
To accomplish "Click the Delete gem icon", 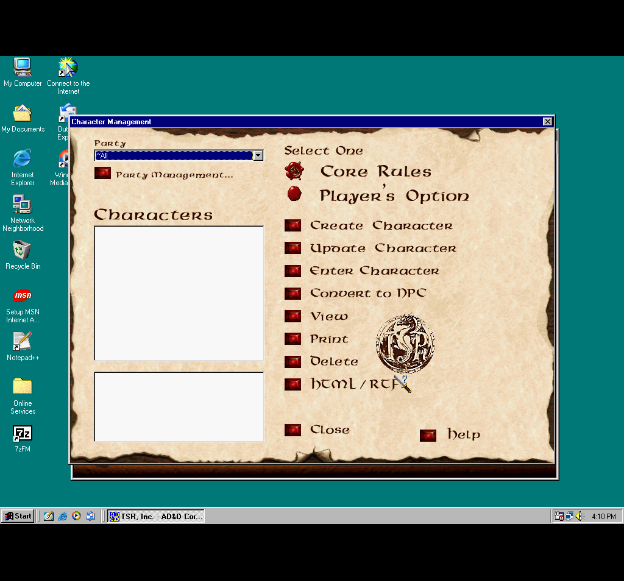I will click(292, 362).
